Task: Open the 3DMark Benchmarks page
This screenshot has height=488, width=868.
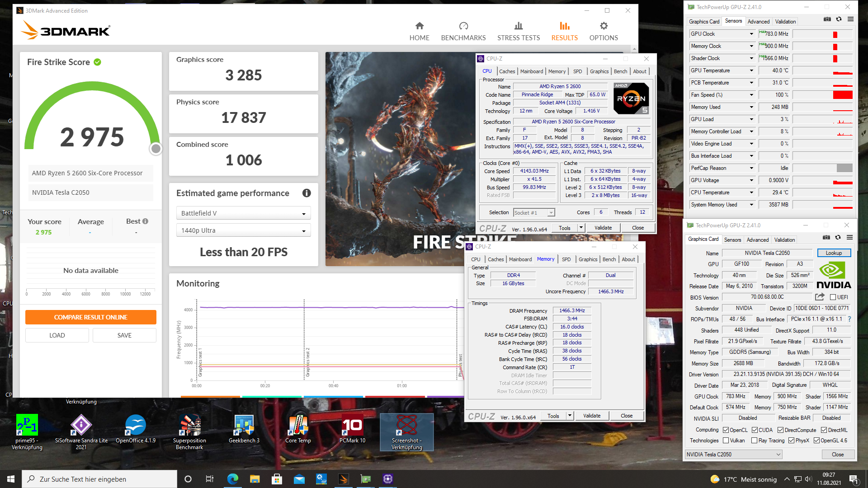Action: (x=463, y=31)
